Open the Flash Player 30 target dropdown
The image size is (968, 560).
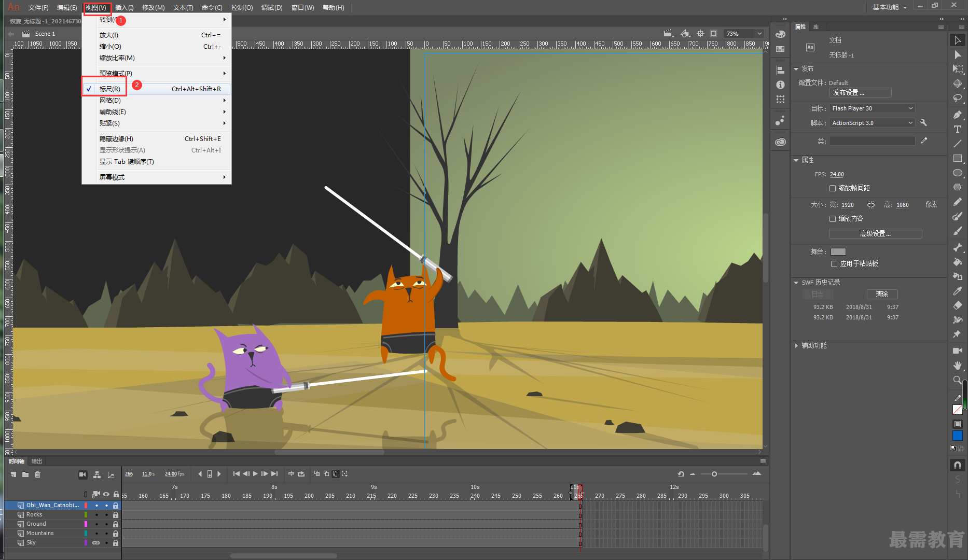tap(872, 108)
